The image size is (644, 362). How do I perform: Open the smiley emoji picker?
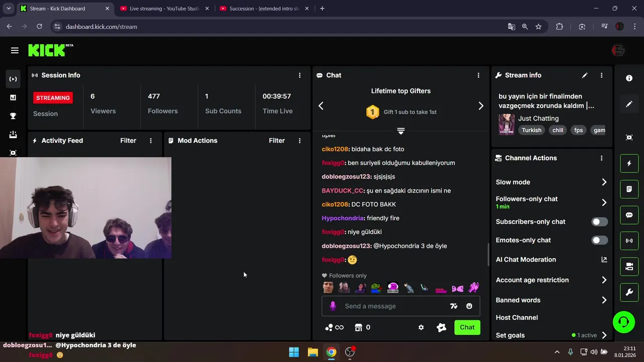pos(469,306)
